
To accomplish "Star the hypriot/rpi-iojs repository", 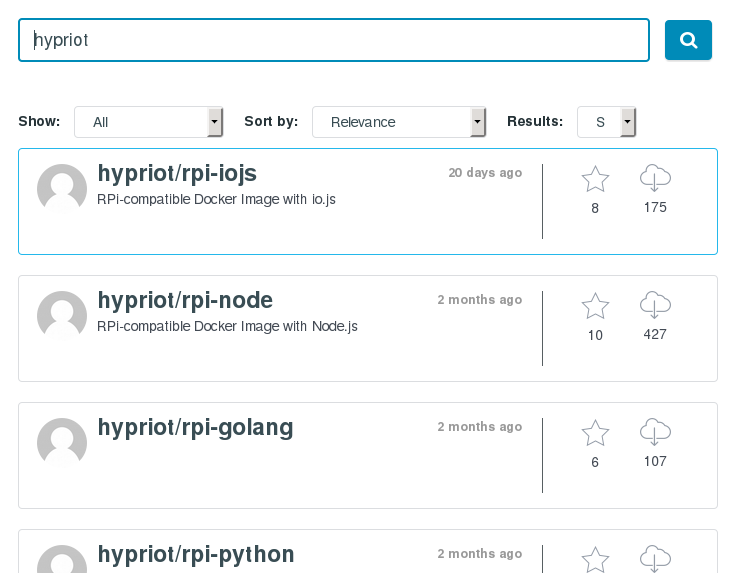I will (595, 179).
